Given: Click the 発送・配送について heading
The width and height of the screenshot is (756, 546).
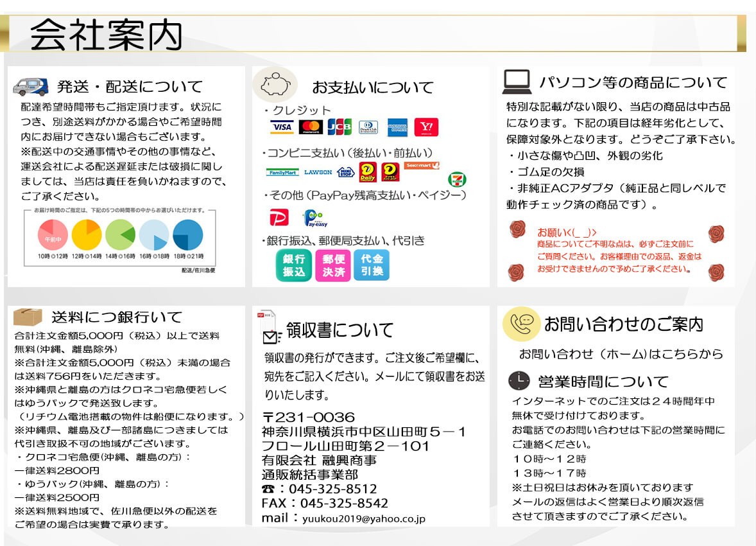Looking at the screenshot, I should [130, 87].
